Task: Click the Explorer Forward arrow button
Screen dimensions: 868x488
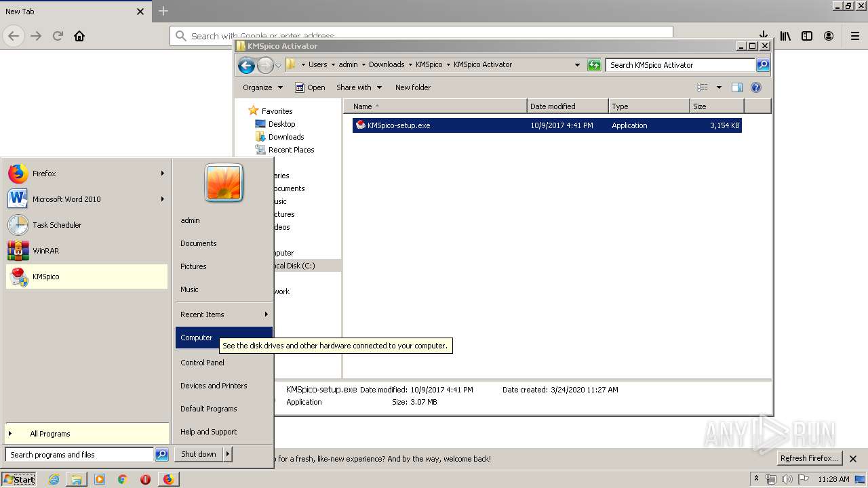Action: click(265, 65)
